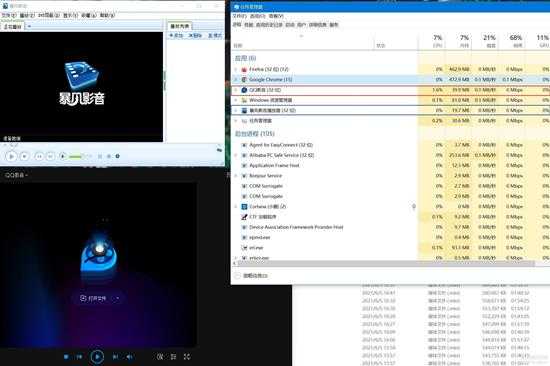Viewport: 550px width, 366px height.
Task: Open the QQ影音 playlist icon
Action: [173, 357]
